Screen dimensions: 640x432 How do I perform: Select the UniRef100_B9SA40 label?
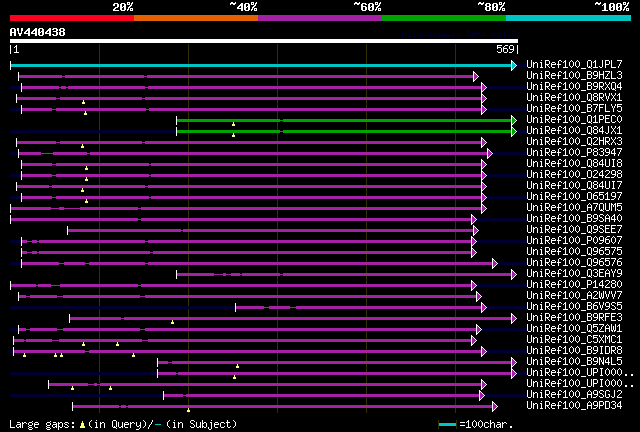pos(574,218)
